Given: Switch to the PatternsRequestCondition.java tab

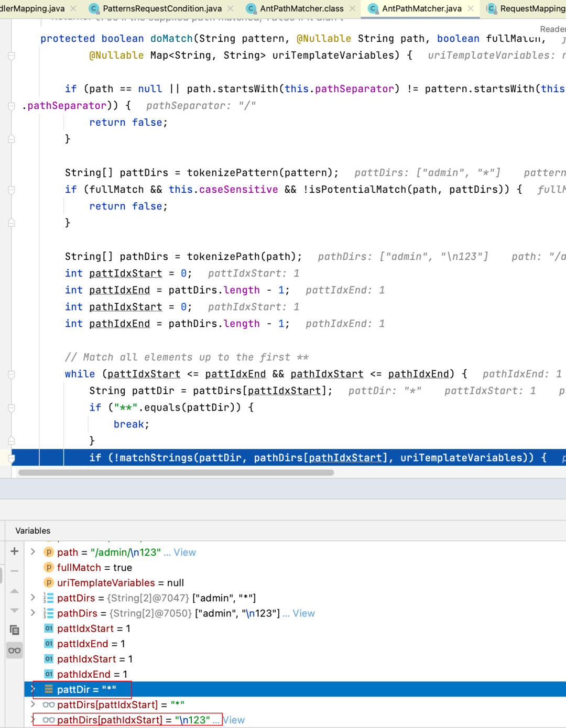Looking at the screenshot, I should [161, 8].
